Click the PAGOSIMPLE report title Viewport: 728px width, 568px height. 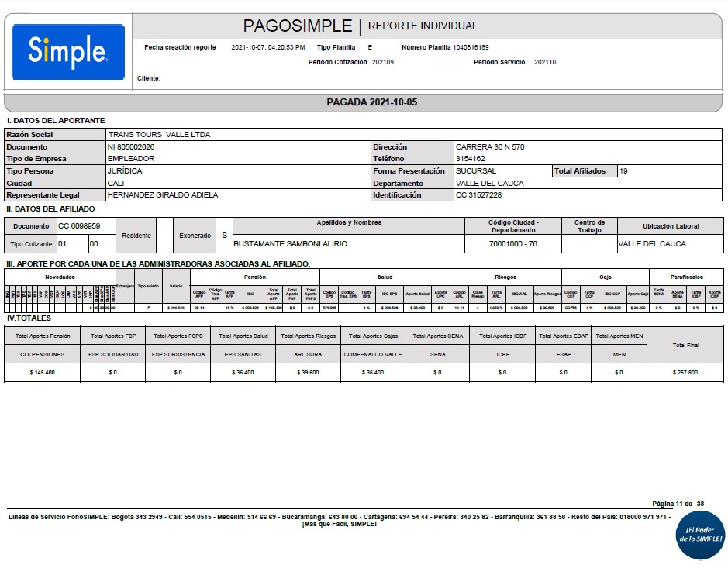[x=298, y=26]
